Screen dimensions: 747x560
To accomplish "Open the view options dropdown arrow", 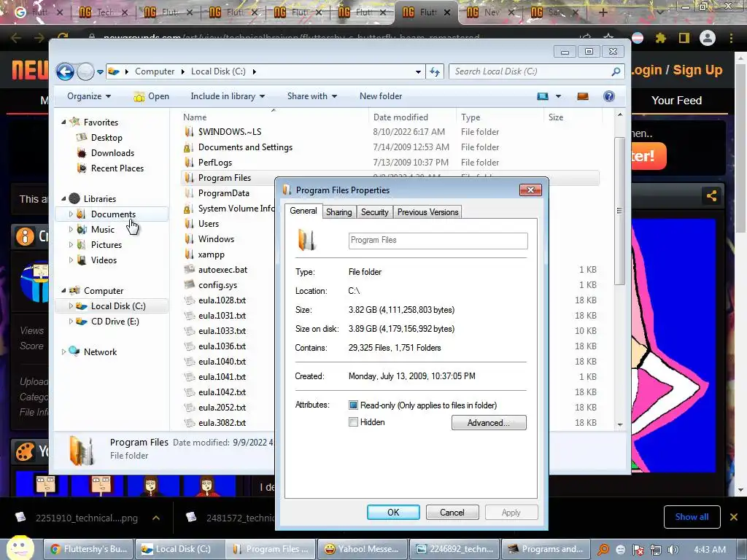I will coord(558,96).
